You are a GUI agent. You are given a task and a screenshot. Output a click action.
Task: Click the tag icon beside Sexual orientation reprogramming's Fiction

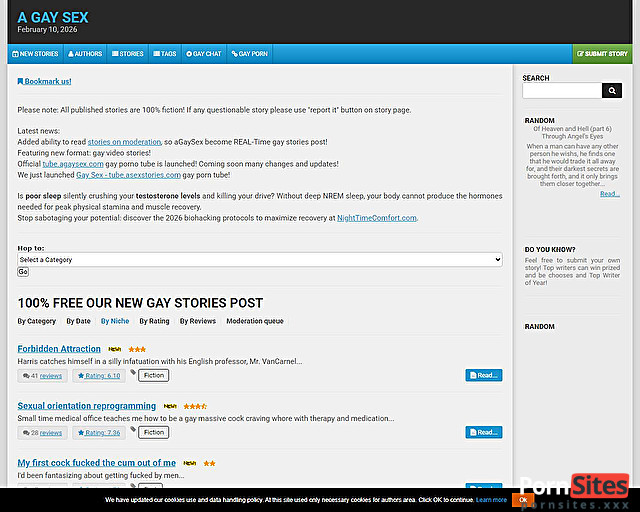tap(133, 430)
